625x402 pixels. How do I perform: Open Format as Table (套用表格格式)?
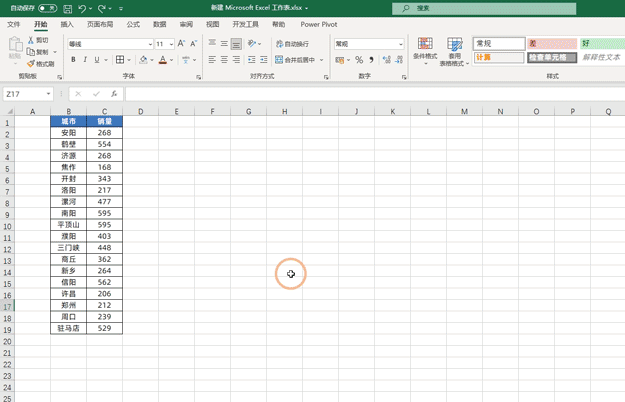tap(454, 51)
